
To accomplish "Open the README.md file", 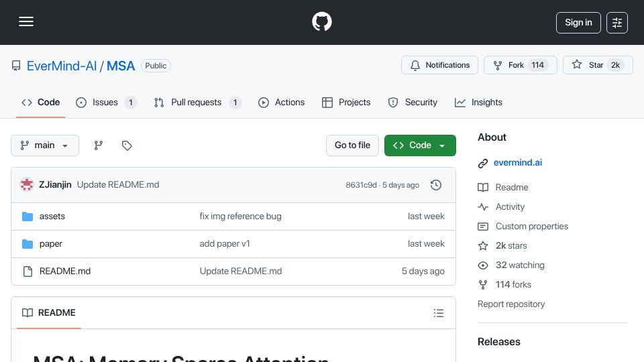I will [65, 271].
